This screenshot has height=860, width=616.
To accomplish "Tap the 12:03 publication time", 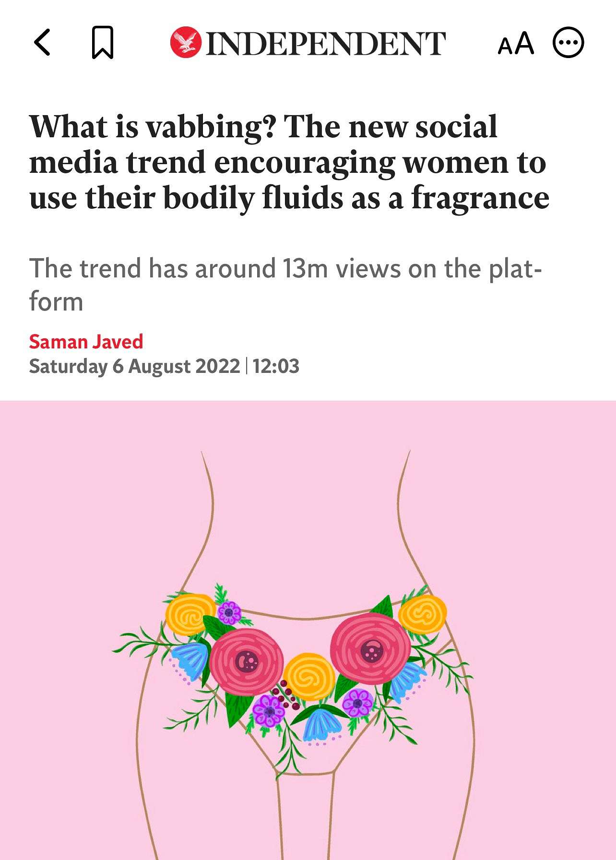I will (275, 366).
